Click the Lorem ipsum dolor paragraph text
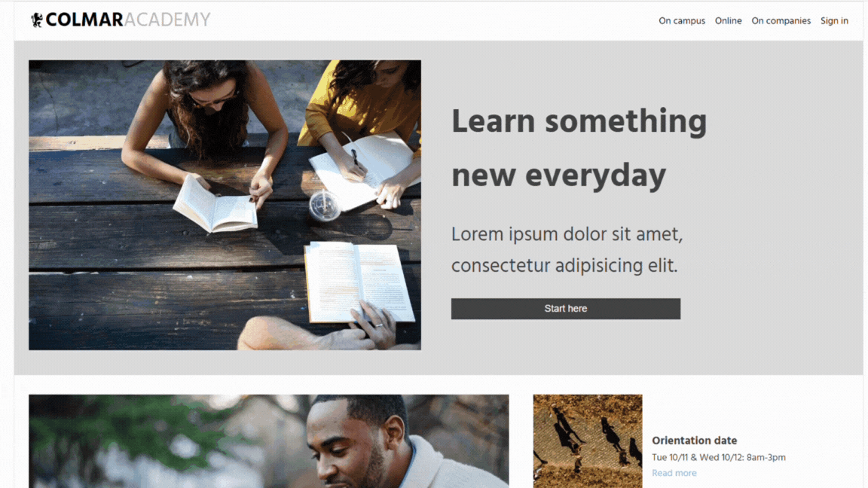The height and width of the screenshot is (488, 868). [567, 249]
